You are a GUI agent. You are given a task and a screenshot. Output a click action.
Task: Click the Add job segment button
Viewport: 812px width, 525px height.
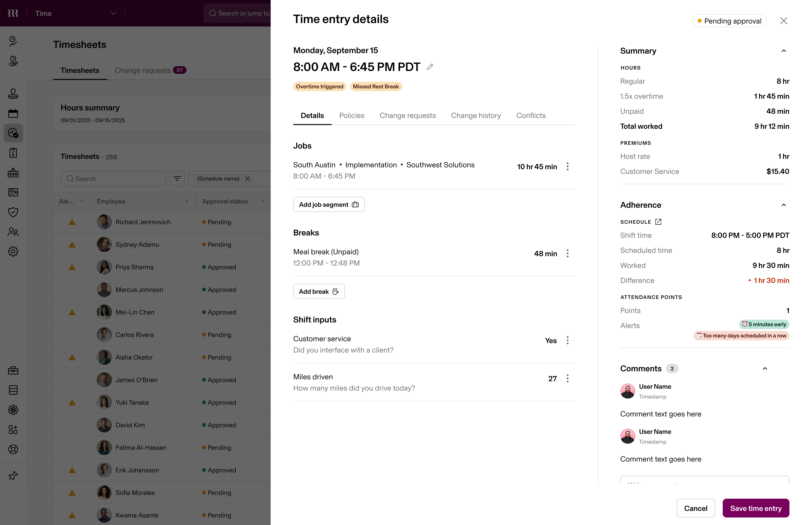click(328, 205)
